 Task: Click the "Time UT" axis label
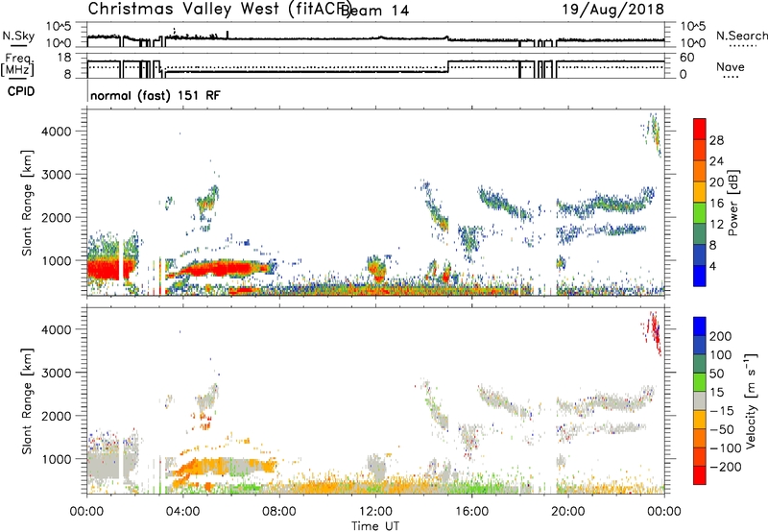pyautogui.click(x=375, y=526)
